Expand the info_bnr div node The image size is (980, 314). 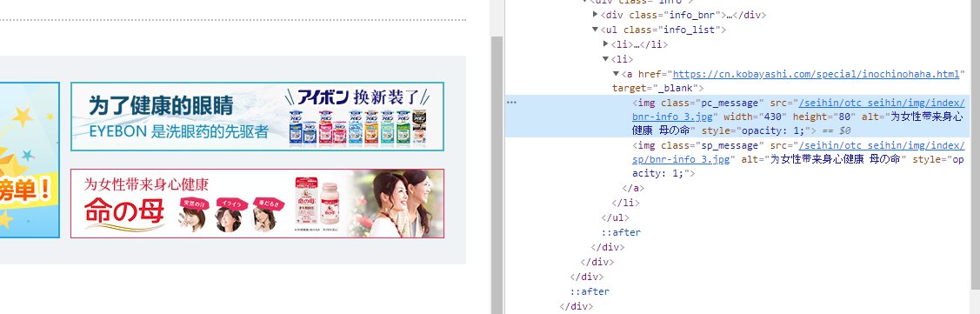point(596,15)
